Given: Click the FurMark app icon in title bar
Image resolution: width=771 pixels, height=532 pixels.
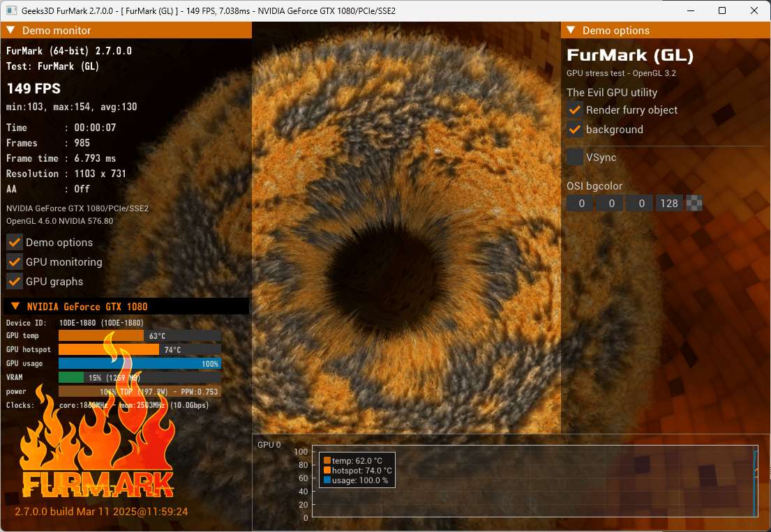Looking at the screenshot, I should coord(11,10).
